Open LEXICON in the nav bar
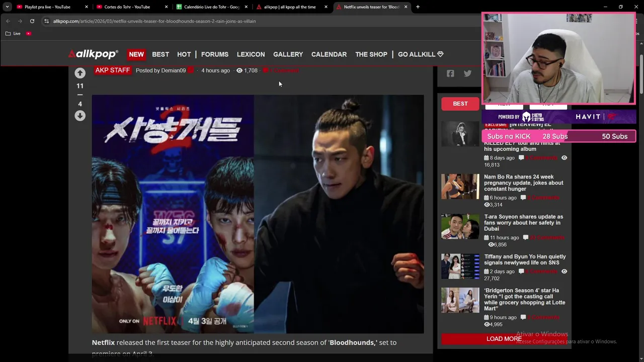This screenshot has height=362, width=644. (251, 54)
